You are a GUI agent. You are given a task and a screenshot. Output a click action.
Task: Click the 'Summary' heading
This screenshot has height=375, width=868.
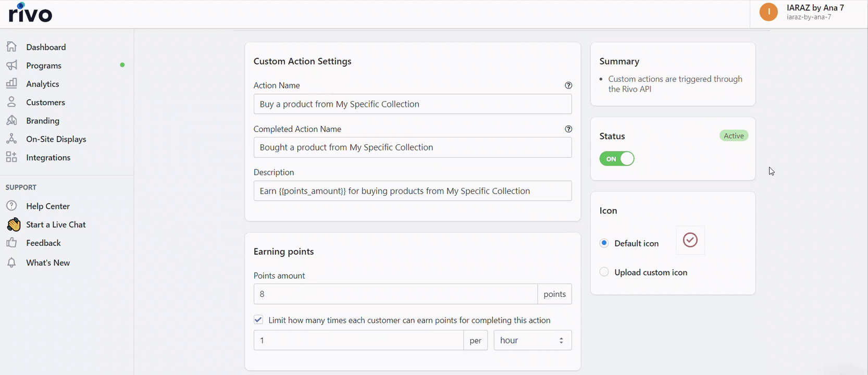point(619,61)
